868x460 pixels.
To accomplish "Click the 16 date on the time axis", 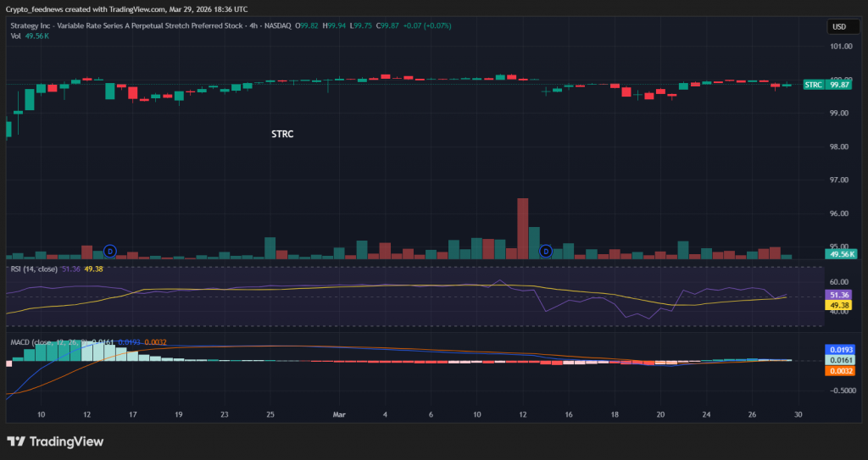I will tap(569, 414).
